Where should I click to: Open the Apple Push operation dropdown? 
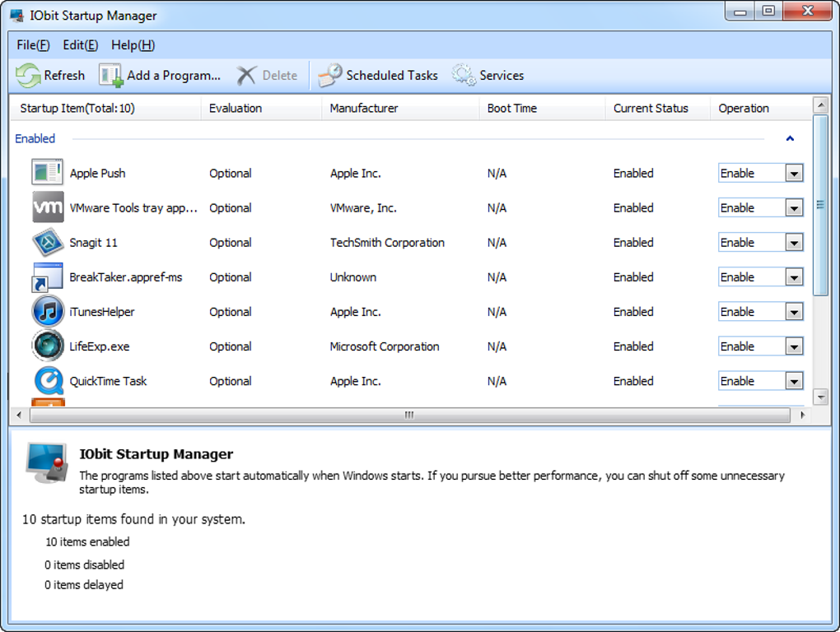[x=794, y=174]
